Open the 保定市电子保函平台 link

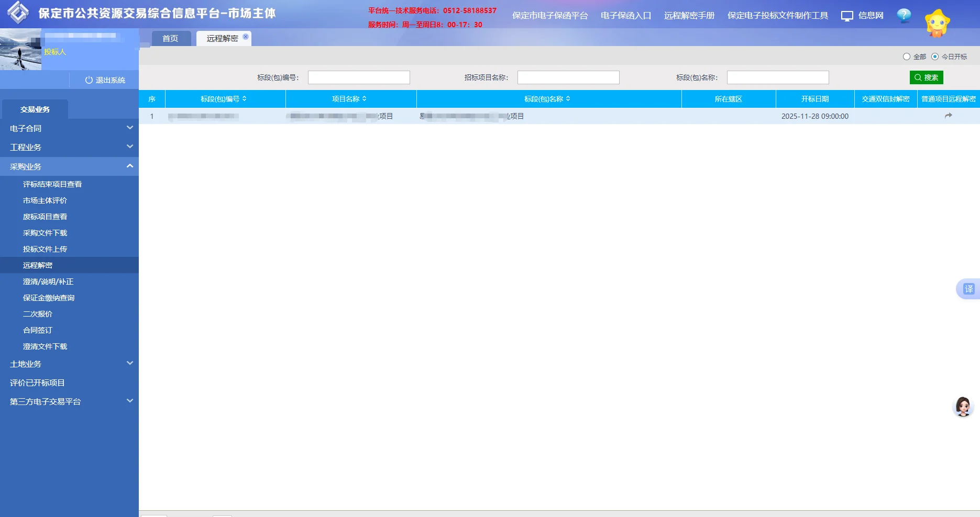549,16
